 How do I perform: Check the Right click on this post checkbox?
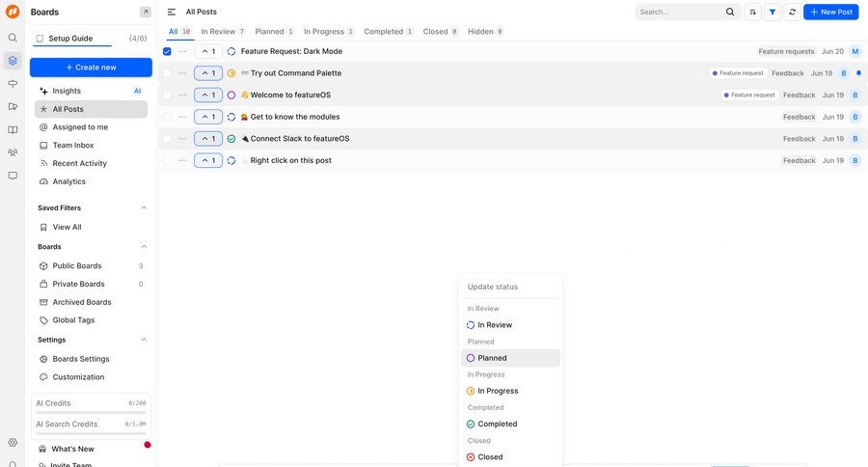[x=167, y=161]
